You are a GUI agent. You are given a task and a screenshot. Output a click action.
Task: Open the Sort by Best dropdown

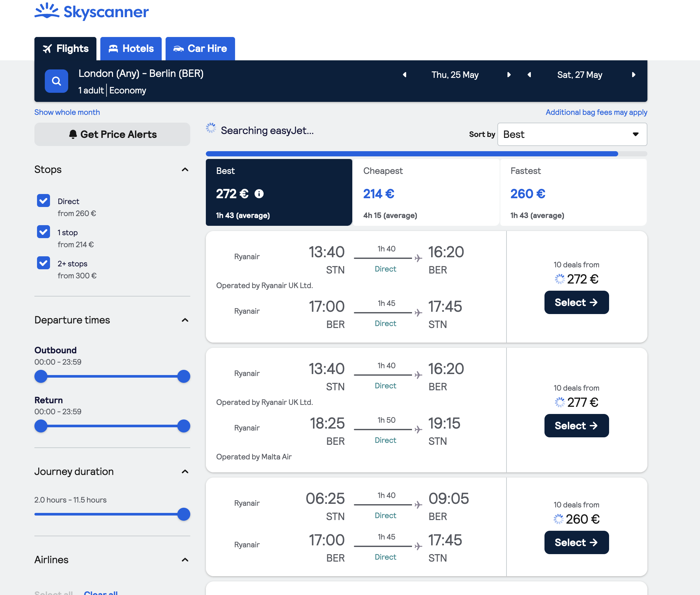click(572, 134)
